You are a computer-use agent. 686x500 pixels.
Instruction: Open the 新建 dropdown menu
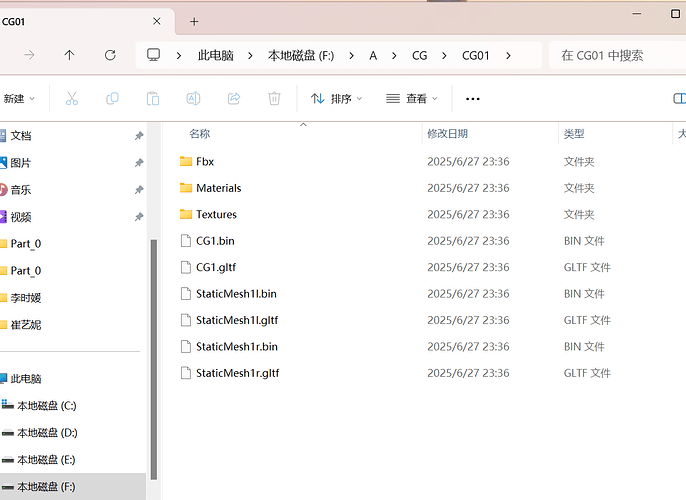(x=18, y=99)
